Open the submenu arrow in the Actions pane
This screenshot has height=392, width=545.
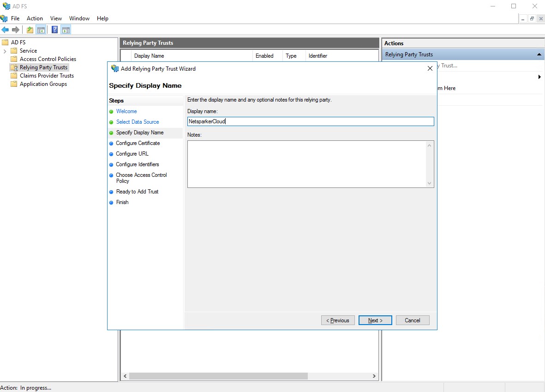(x=539, y=77)
